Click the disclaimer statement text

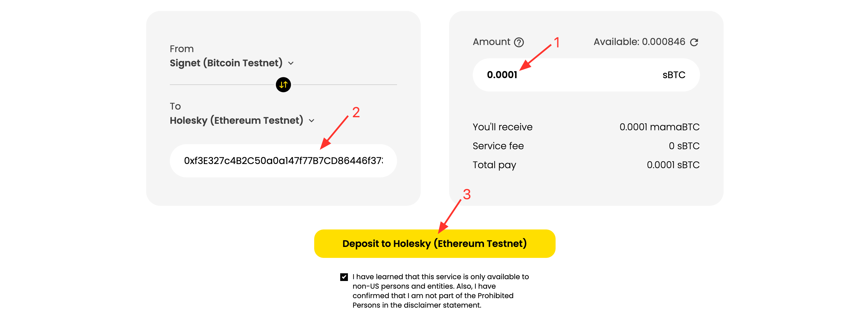tap(440, 291)
